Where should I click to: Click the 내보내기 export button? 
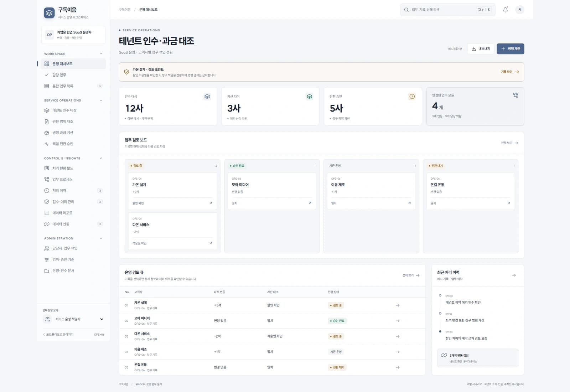click(481, 49)
